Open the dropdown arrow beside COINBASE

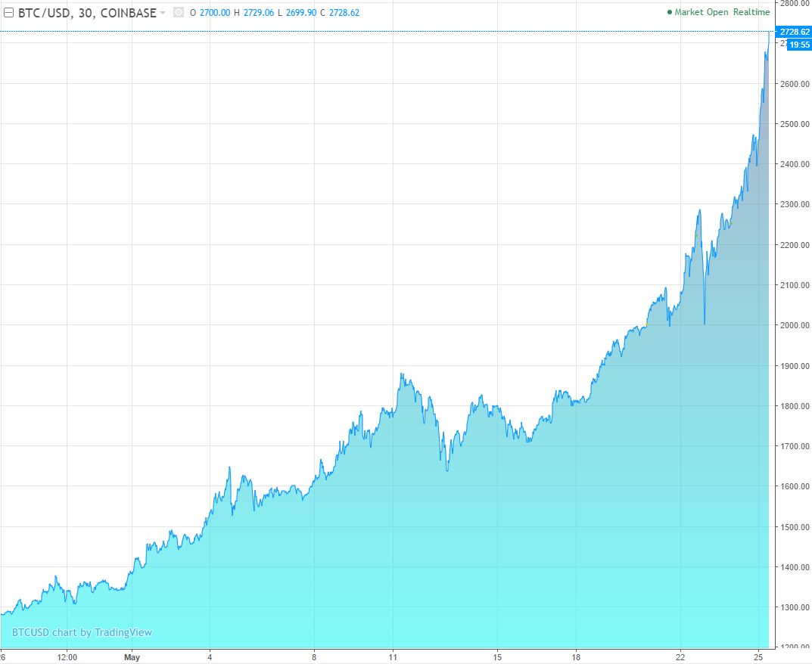click(163, 13)
